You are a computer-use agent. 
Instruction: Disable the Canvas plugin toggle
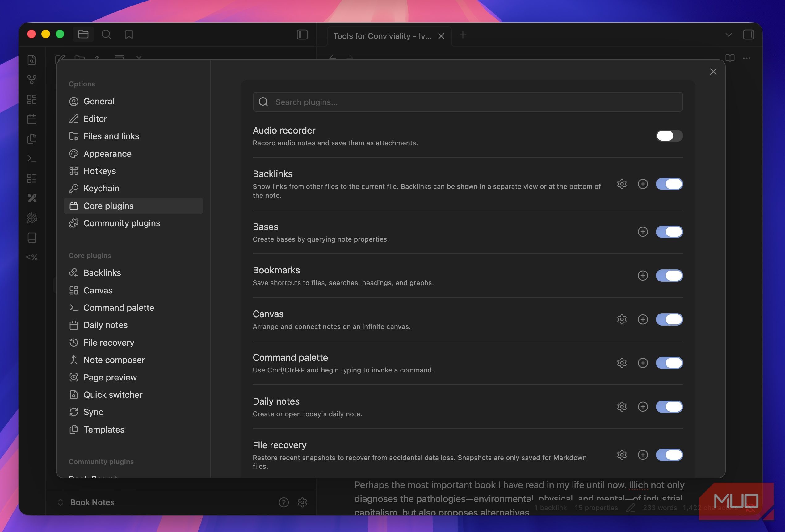669,319
